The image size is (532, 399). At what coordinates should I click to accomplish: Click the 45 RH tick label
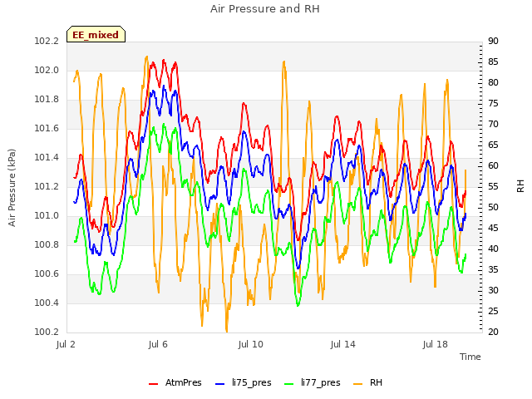coord(493,229)
